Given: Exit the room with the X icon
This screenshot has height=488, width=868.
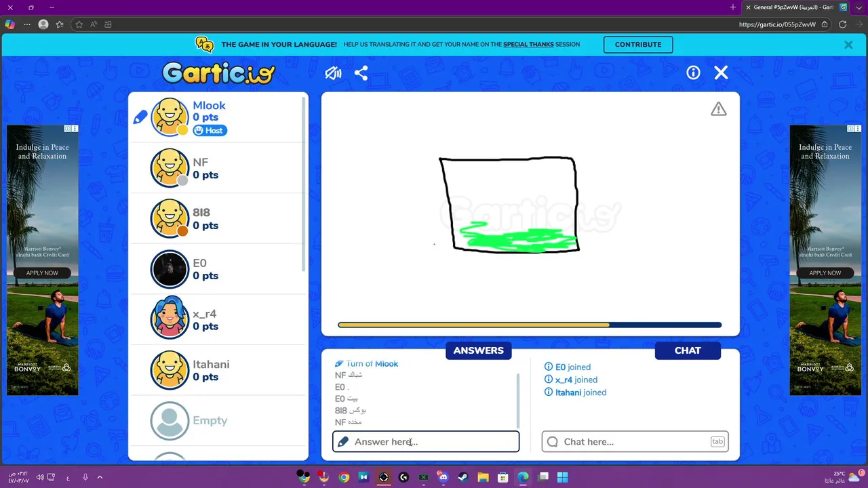Looking at the screenshot, I should [721, 73].
